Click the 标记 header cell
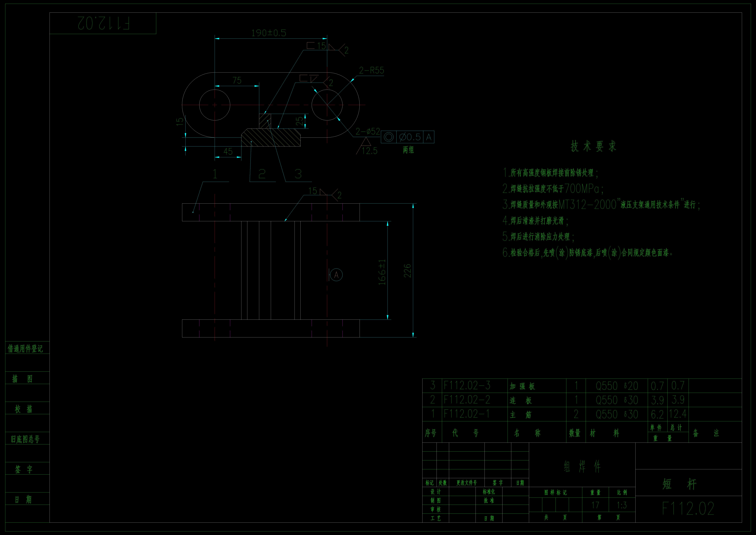Viewport: 756px width, 535px height. click(429, 483)
